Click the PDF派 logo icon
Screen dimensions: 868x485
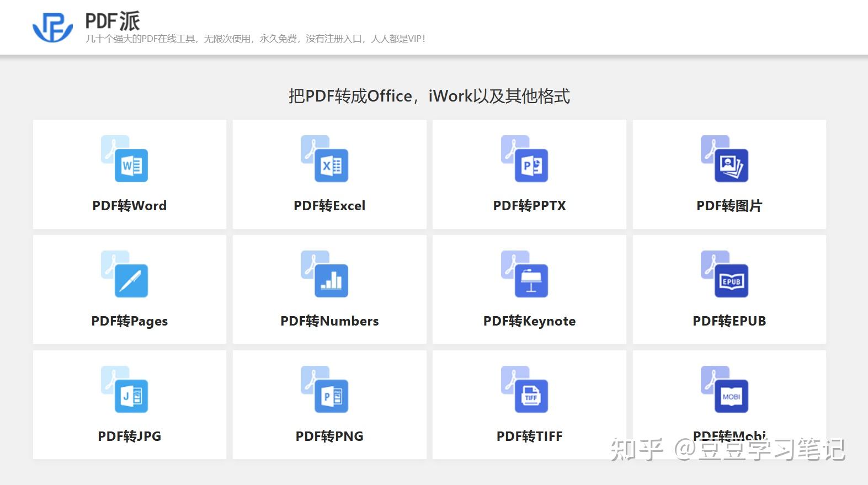[x=52, y=27]
